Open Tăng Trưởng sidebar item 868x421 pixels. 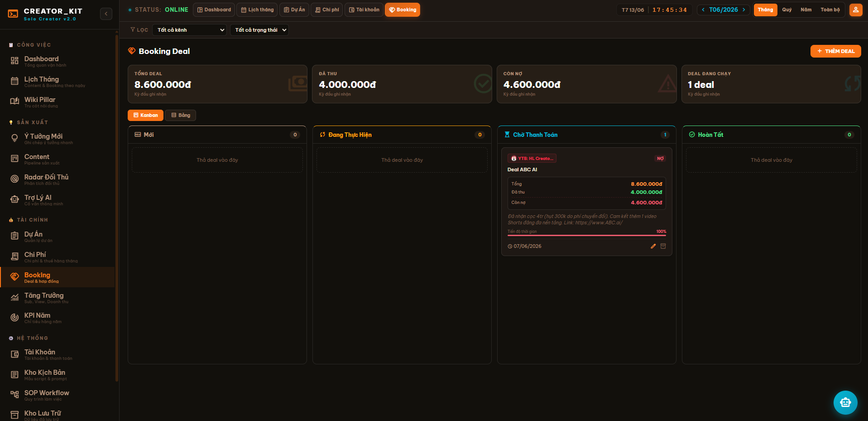[58, 298]
